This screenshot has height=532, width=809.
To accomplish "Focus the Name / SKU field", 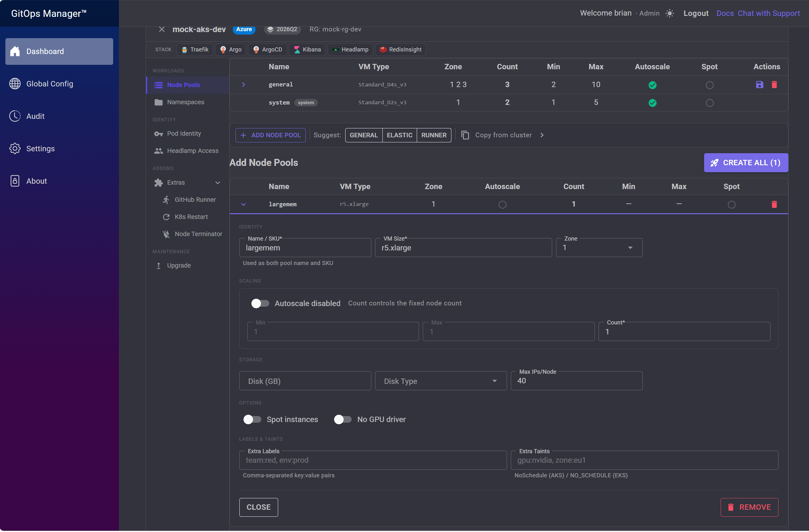I will tap(305, 248).
